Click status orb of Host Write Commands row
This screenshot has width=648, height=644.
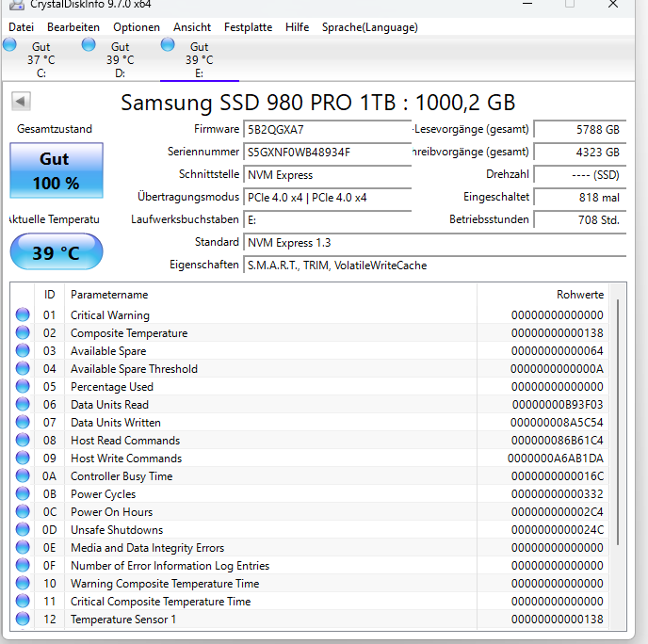tap(23, 459)
